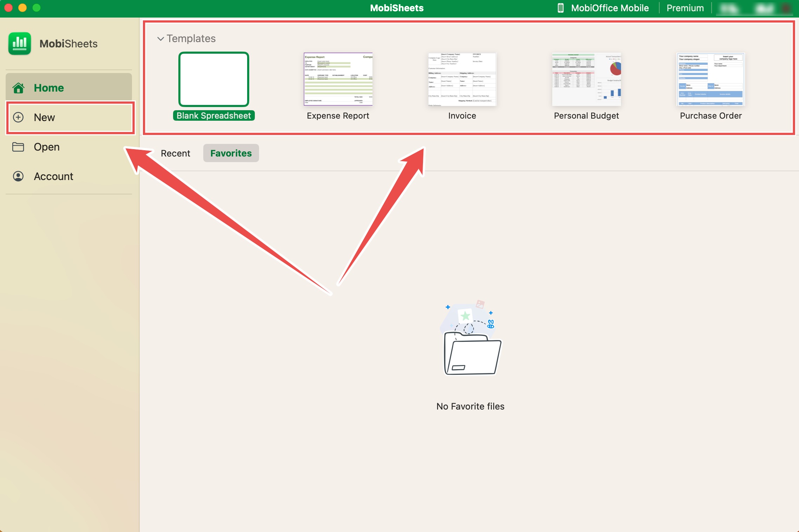This screenshot has height=532, width=799.
Task: Collapse the Templates section chevron
Action: point(160,39)
